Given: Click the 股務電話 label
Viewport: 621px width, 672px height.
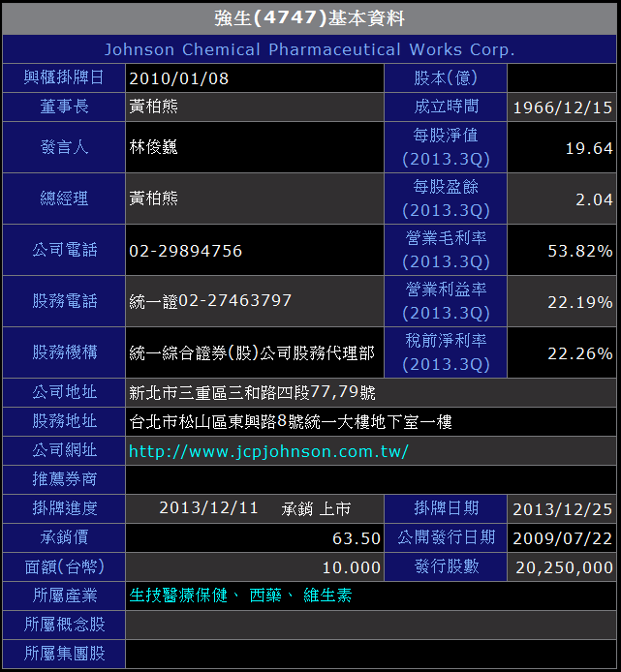Looking at the screenshot, I should [x=64, y=301].
